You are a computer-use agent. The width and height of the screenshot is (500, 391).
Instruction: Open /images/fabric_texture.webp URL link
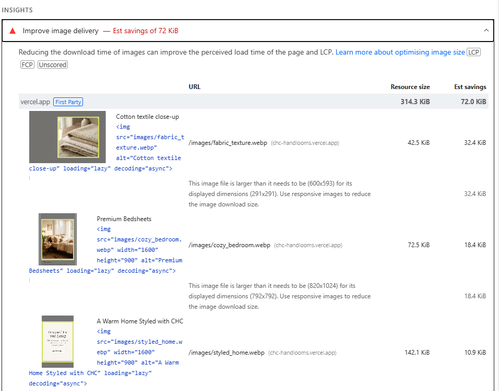click(x=228, y=143)
